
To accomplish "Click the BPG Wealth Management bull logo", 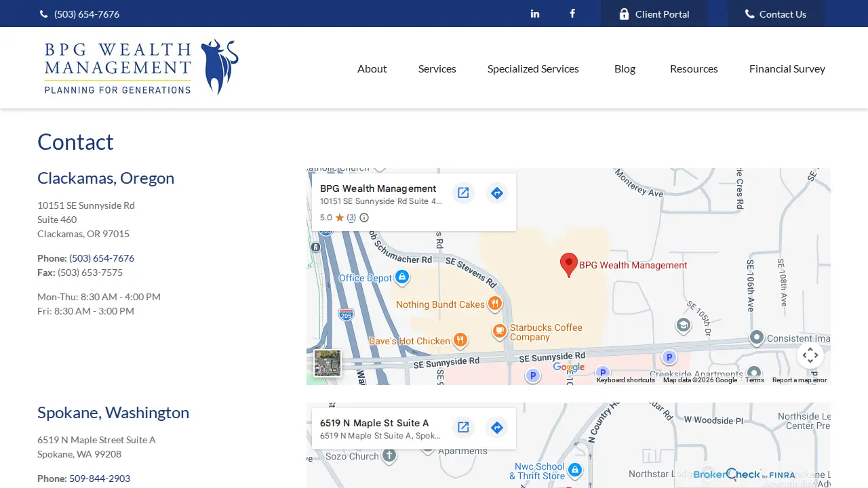I will point(141,67).
